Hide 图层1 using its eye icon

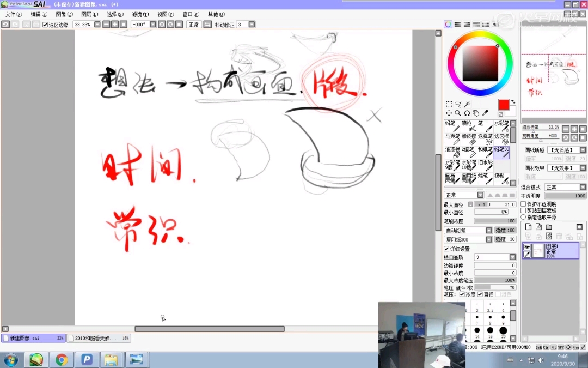(x=527, y=247)
